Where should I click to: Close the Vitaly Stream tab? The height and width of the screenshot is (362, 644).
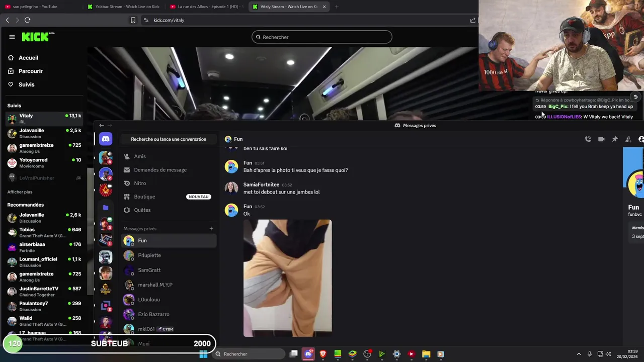click(324, 7)
